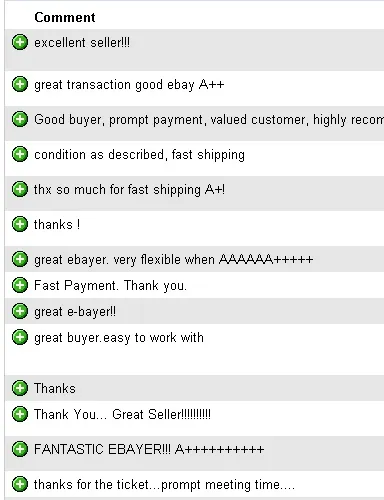
Task: Click the 'Good buyer, prompt payment, valued customer' comment
Action: tap(209, 120)
